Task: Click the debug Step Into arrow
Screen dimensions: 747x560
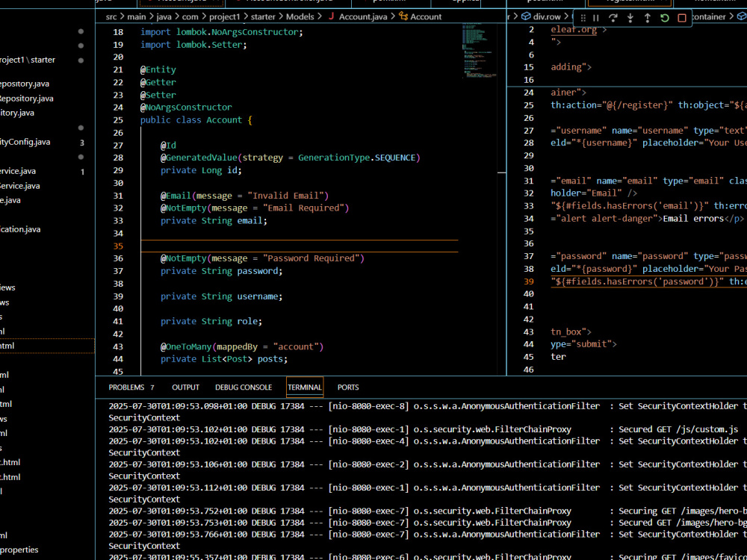Action: click(630, 18)
